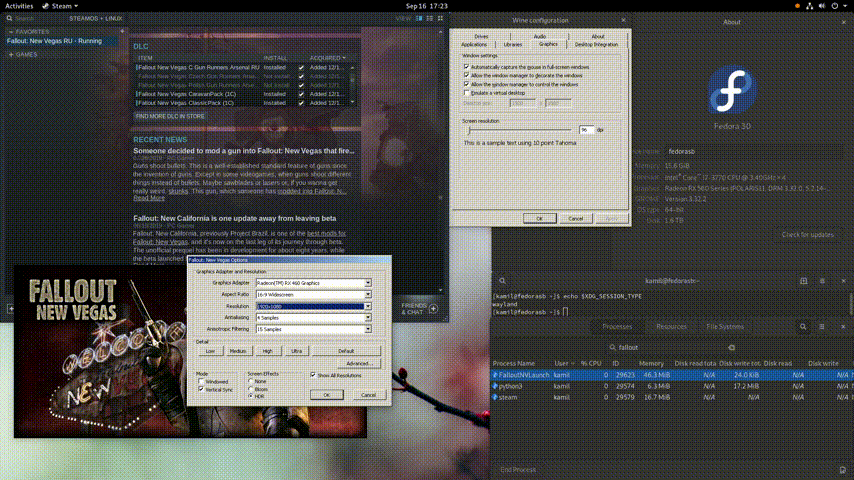This screenshot has width=854, height=480.
Task: Open network status icon in top bar
Action: [810, 6]
